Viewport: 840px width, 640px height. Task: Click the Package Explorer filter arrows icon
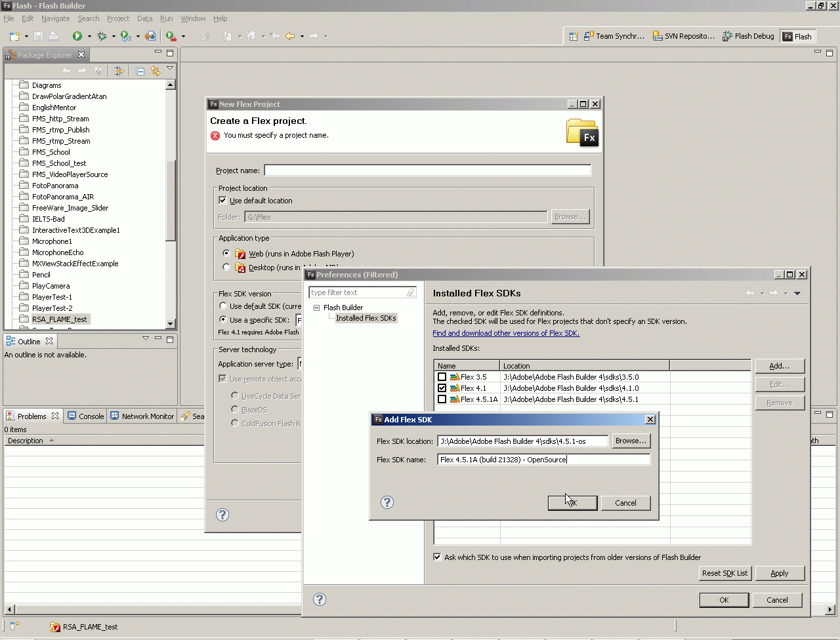(118, 71)
